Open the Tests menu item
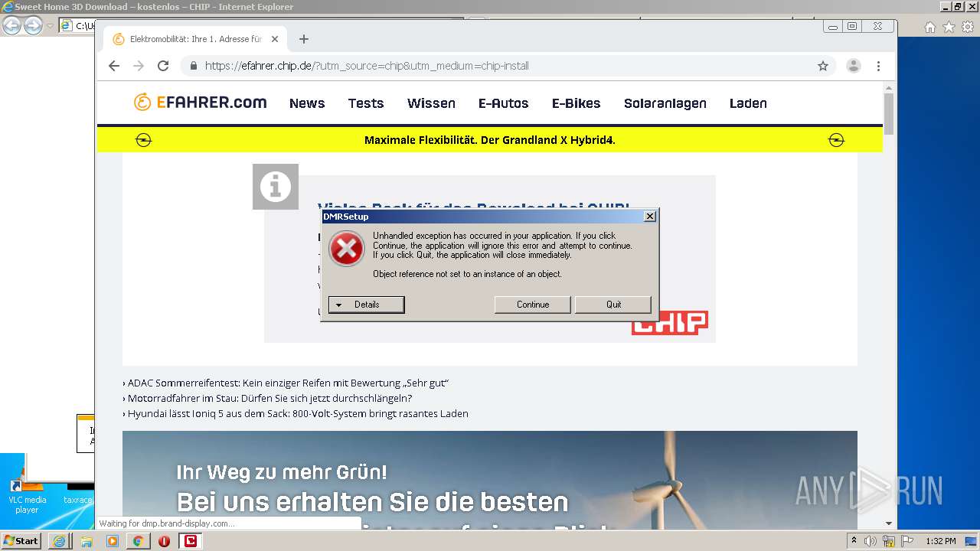Screen dimensions: 980x551 tap(366, 103)
